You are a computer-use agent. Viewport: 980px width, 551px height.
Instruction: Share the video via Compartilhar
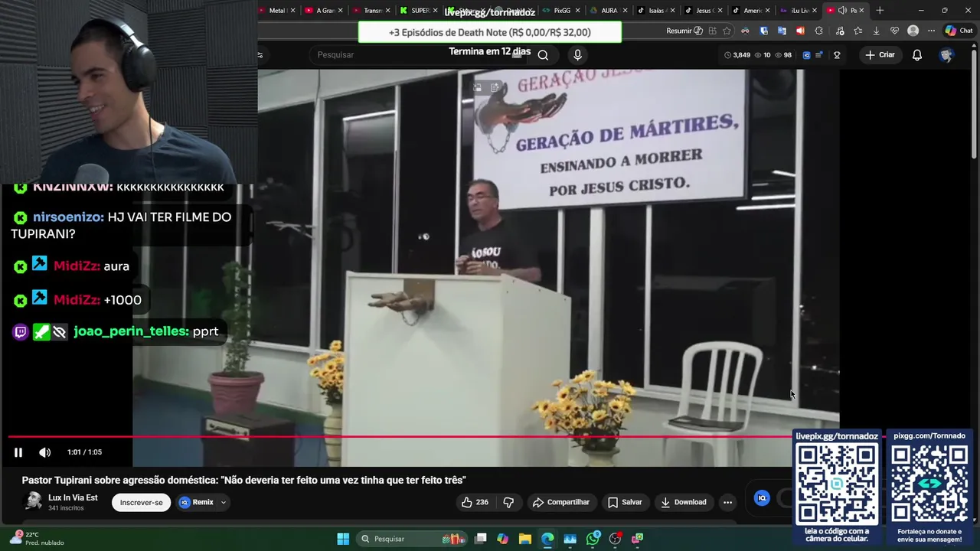561,502
